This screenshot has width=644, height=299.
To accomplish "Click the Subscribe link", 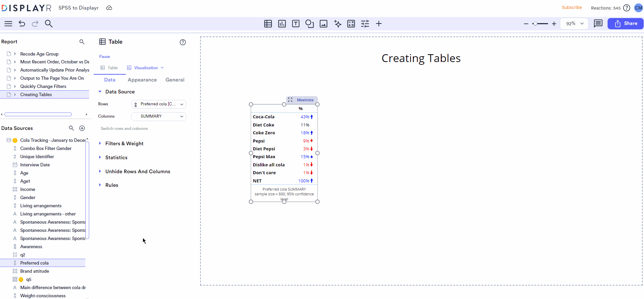I will 572,8.
